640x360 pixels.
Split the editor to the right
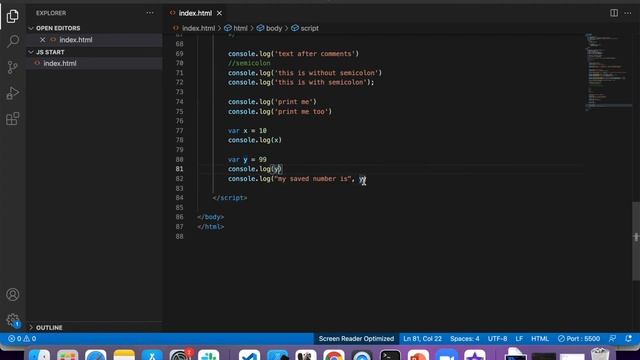click(614, 13)
